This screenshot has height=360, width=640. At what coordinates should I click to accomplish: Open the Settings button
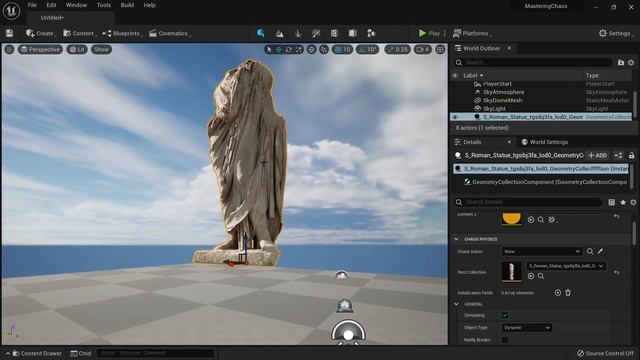click(x=615, y=33)
